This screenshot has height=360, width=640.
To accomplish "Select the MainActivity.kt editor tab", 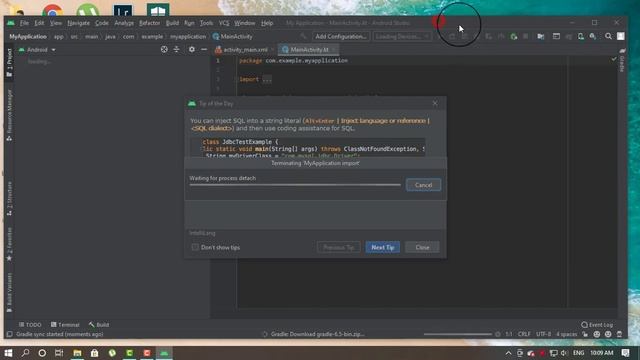I will (x=308, y=49).
